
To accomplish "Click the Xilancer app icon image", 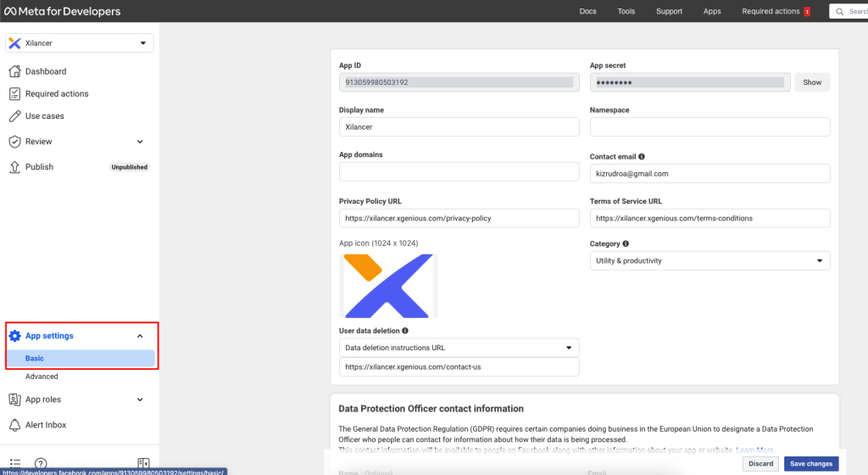I will [x=388, y=286].
